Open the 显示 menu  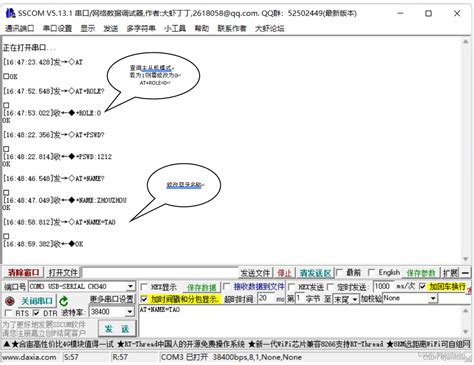tap(88, 28)
